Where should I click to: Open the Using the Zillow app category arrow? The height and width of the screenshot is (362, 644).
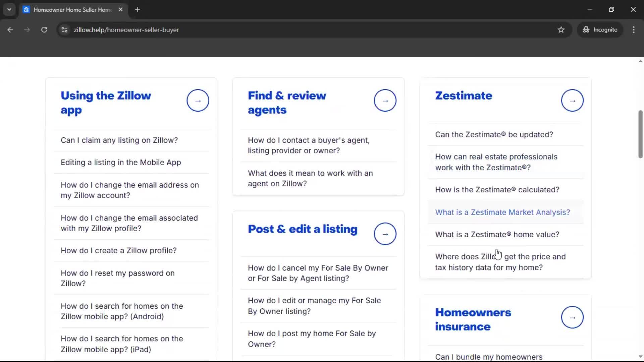point(198,100)
